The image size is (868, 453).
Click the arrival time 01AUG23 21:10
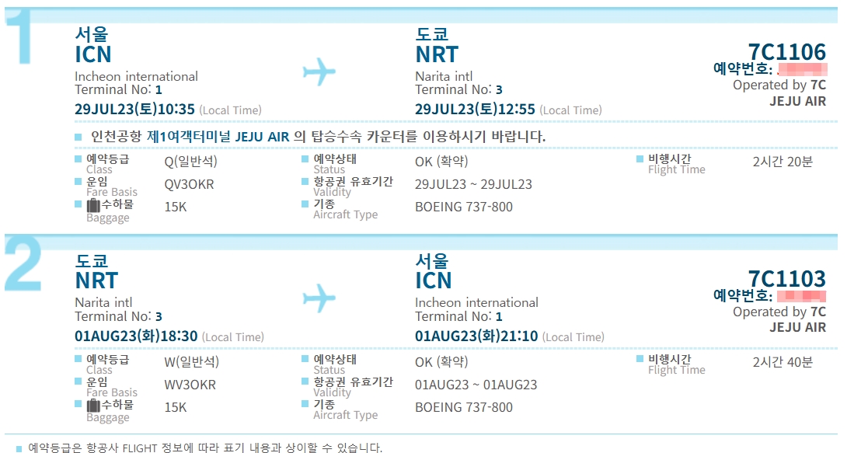pyautogui.click(x=476, y=336)
